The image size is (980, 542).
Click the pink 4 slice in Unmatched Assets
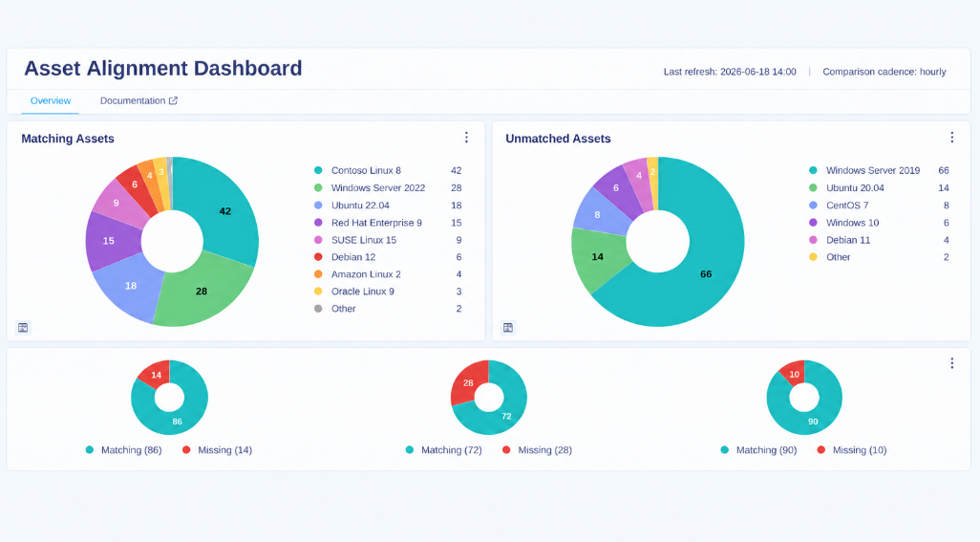point(638,176)
